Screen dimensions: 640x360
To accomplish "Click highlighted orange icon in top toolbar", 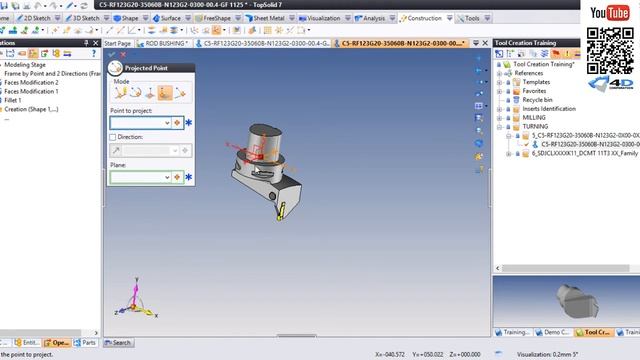I will (216, 30).
